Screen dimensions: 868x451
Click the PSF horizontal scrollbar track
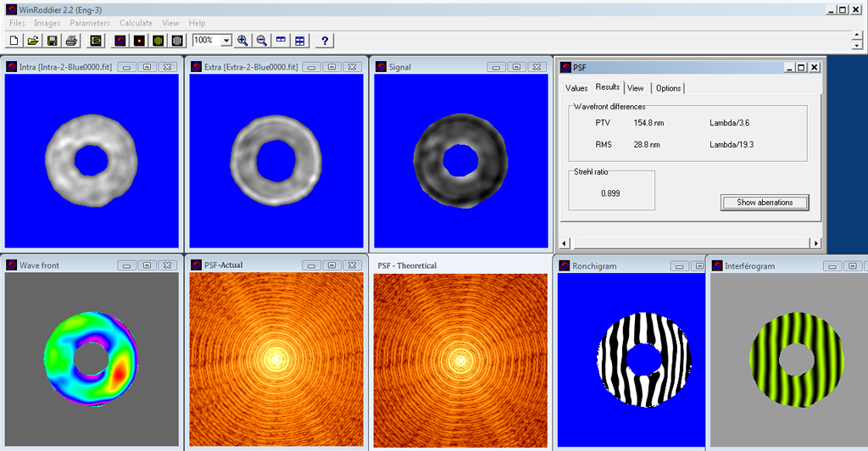(x=690, y=243)
